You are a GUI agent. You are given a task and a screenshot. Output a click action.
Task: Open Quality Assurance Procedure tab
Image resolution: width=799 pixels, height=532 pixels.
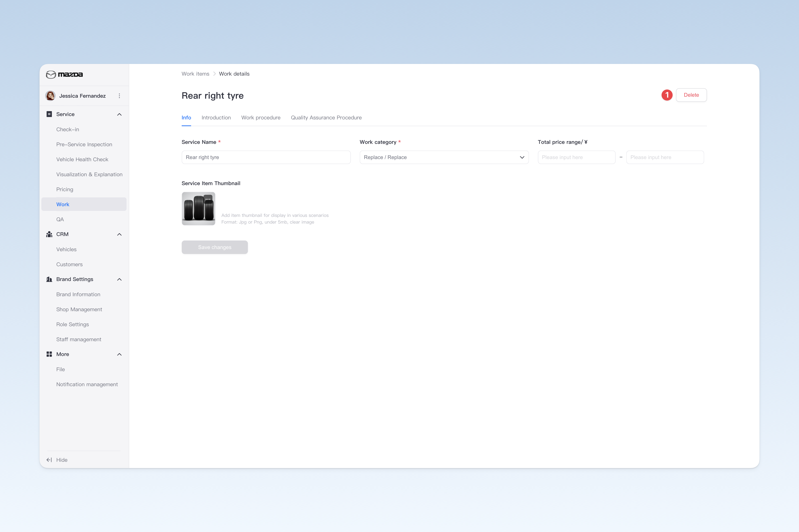(x=326, y=117)
